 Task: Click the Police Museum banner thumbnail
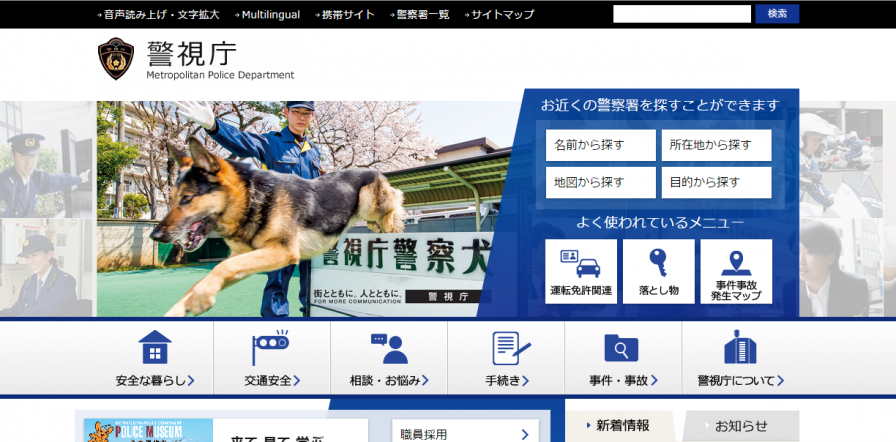(148, 431)
